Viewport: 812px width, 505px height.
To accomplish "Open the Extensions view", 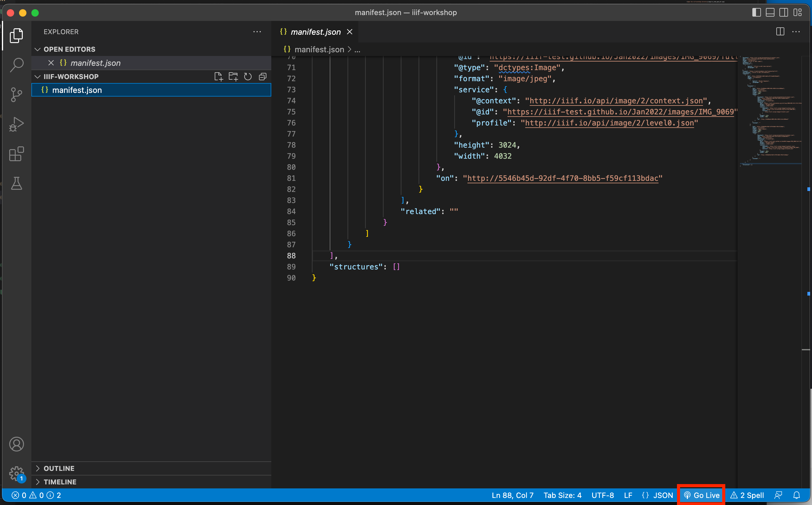I will pos(16,154).
